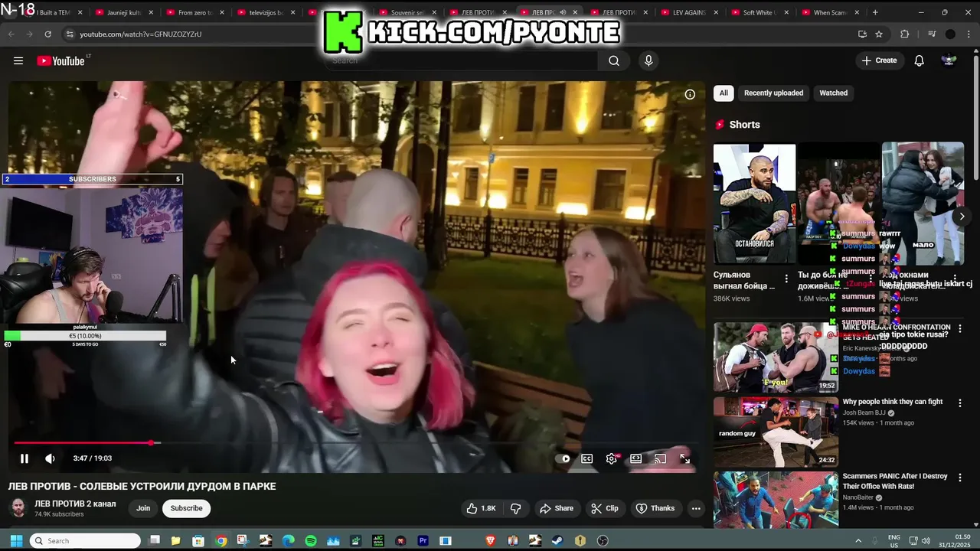Viewport: 980px width, 551px height.
Task: Open the Chrome extensions puzzle icon
Action: click(905, 34)
